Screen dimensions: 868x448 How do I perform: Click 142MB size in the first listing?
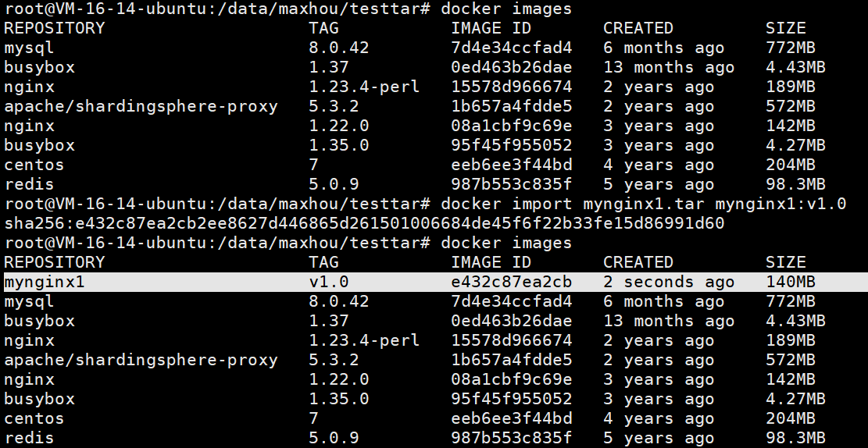click(x=791, y=126)
